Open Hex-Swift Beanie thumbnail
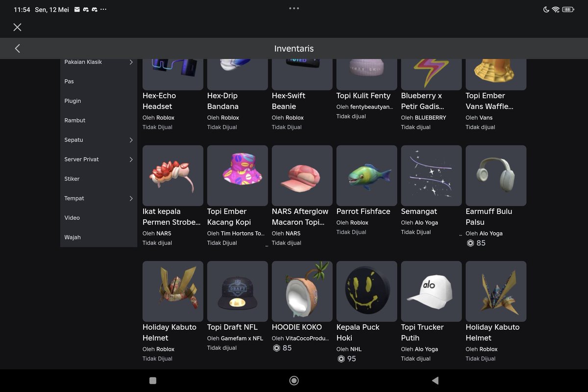 [302, 74]
